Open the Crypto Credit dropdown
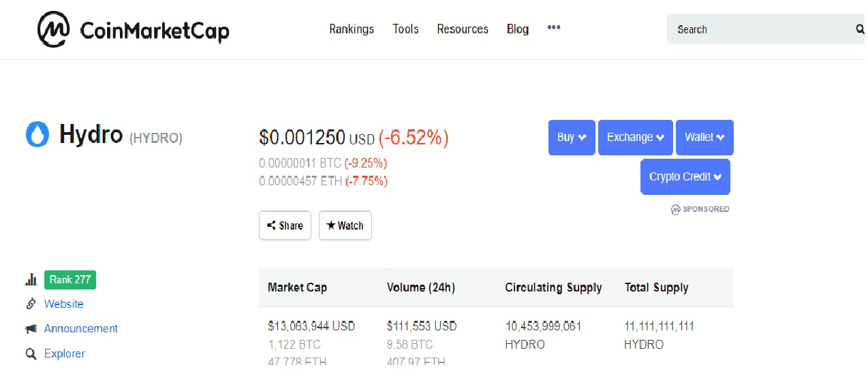The height and width of the screenshot is (378, 868). [x=685, y=177]
